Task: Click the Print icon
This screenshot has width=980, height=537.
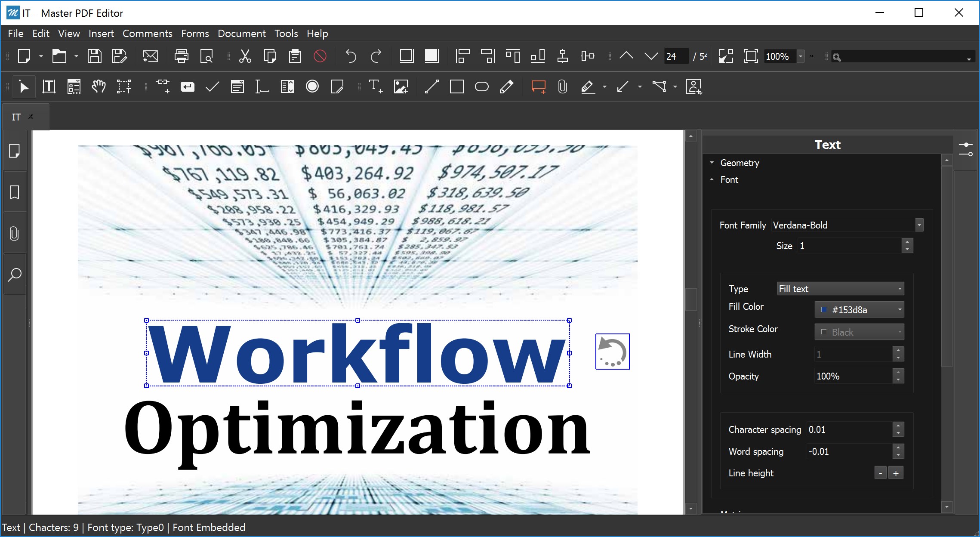Action: (181, 56)
